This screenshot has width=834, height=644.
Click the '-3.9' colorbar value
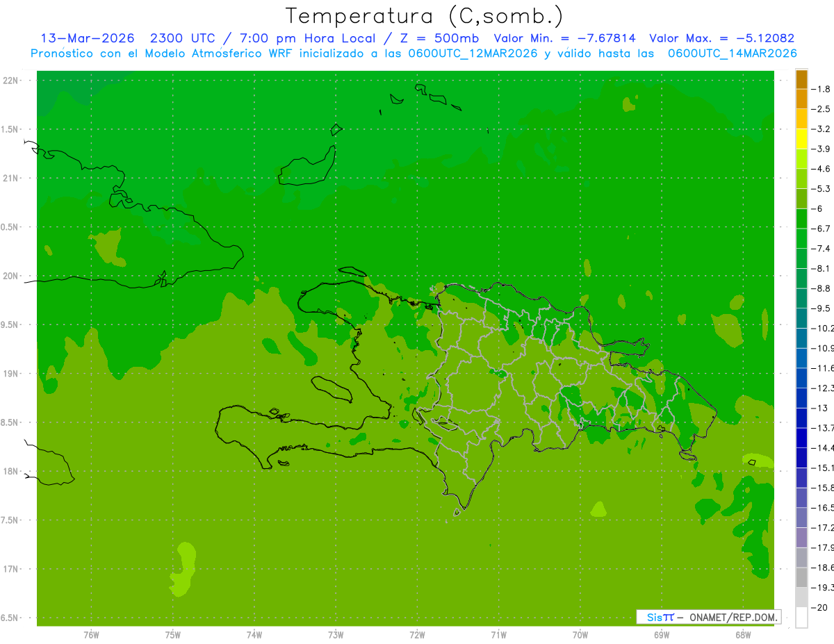pyautogui.click(x=821, y=149)
